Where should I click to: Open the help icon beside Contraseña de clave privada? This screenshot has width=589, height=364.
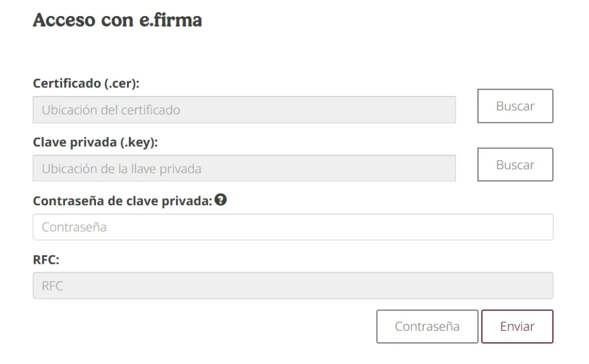click(221, 200)
